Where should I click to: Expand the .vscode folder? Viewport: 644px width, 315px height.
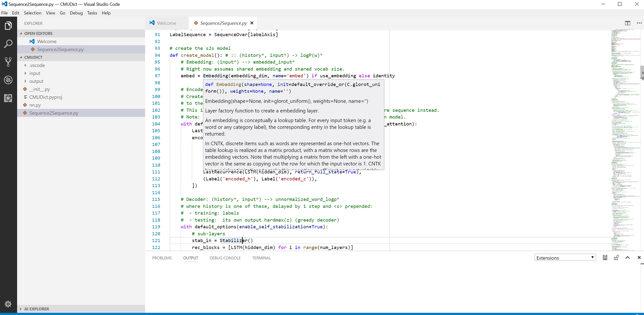coord(36,65)
